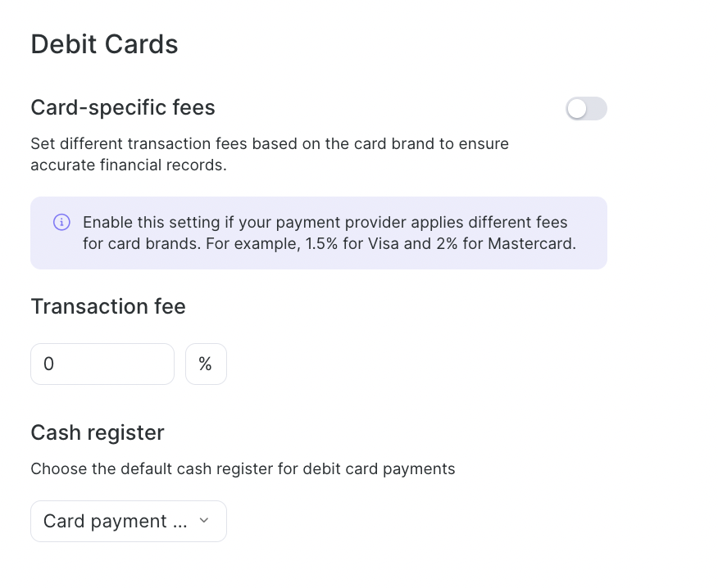Click 'Set different transaction fees' description text
This screenshot has width=718, height=588.
[x=270, y=144]
